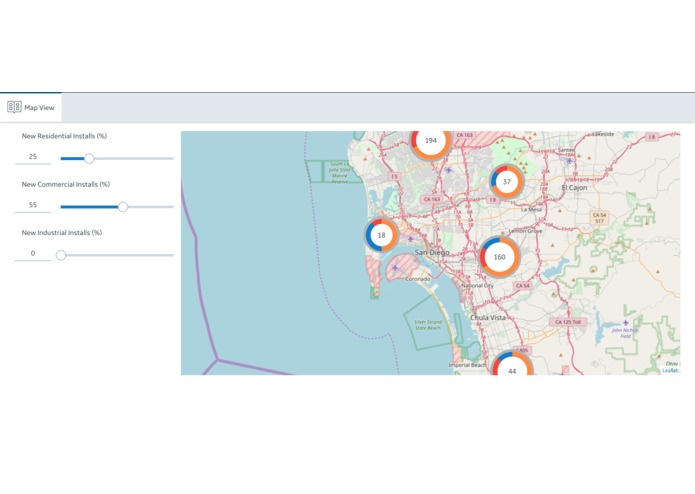Focus the industrial installs value field showing 0
The width and height of the screenshot is (695, 494).
point(33,253)
